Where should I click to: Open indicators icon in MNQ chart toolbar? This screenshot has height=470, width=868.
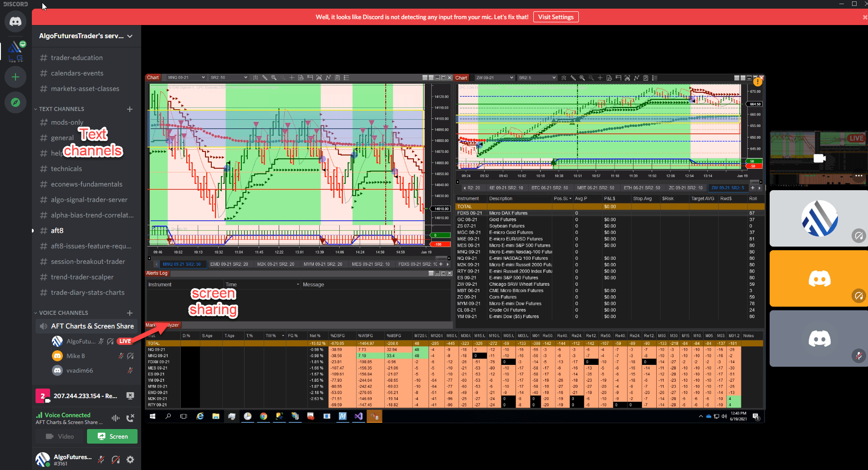[x=319, y=78]
